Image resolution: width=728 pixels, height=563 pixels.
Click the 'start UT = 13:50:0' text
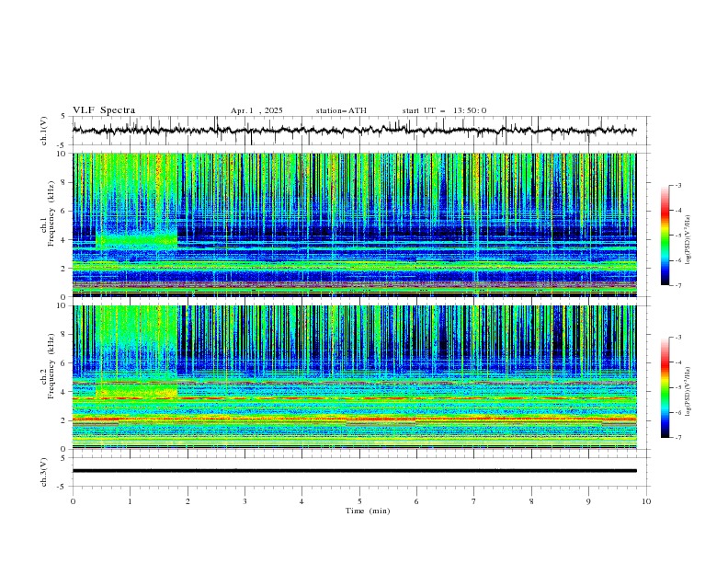click(444, 110)
